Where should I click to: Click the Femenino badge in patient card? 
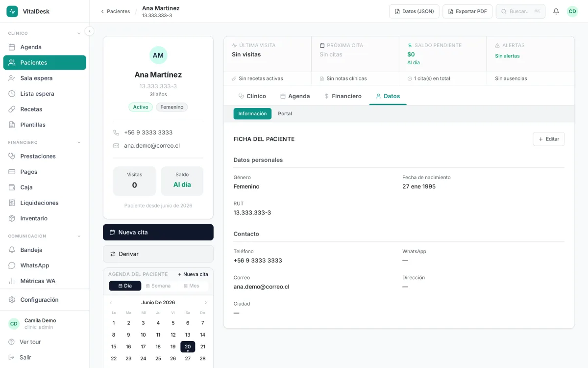point(172,107)
